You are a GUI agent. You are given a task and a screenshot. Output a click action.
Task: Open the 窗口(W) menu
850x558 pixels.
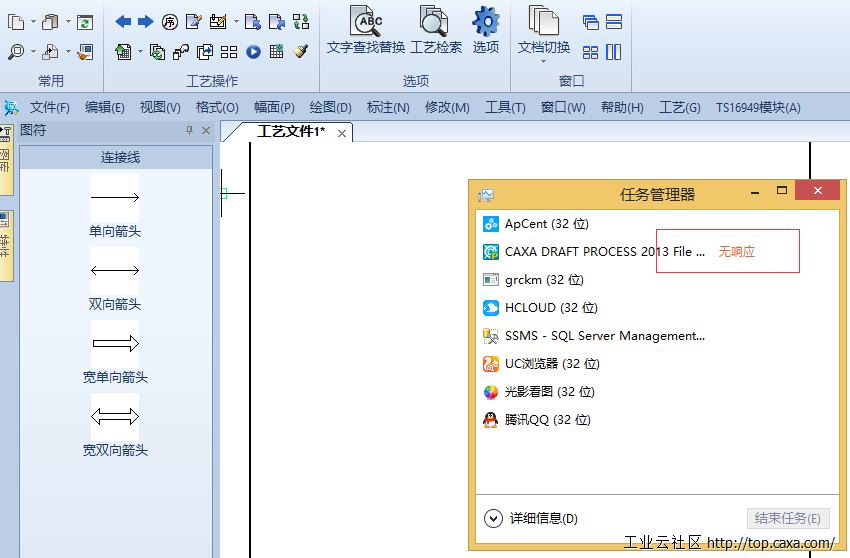[563, 107]
